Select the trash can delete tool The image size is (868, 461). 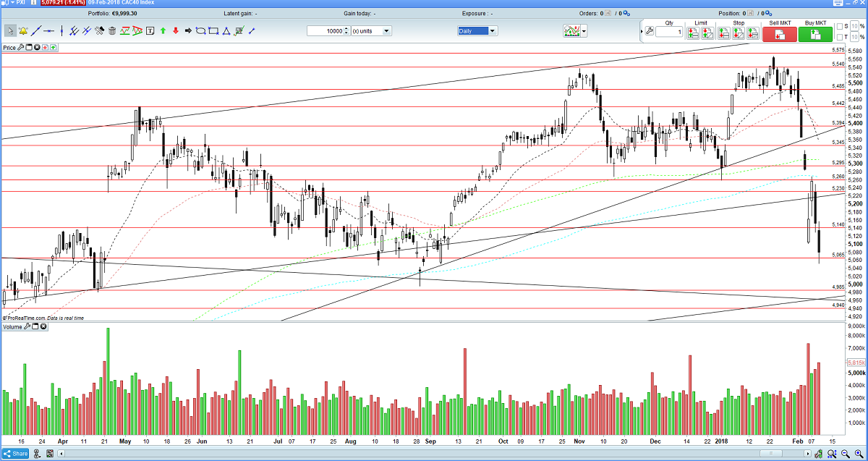click(x=112, y=30)
